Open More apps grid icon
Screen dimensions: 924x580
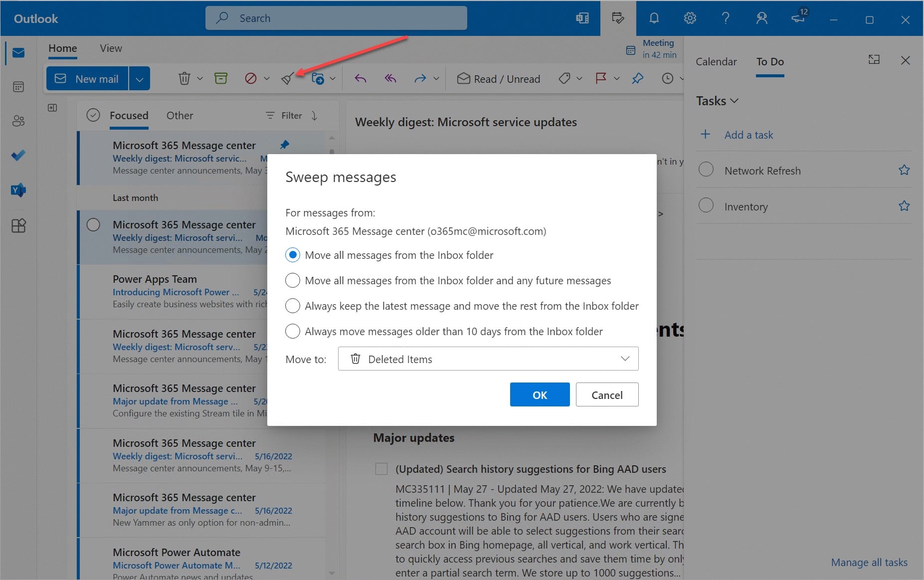18,226
